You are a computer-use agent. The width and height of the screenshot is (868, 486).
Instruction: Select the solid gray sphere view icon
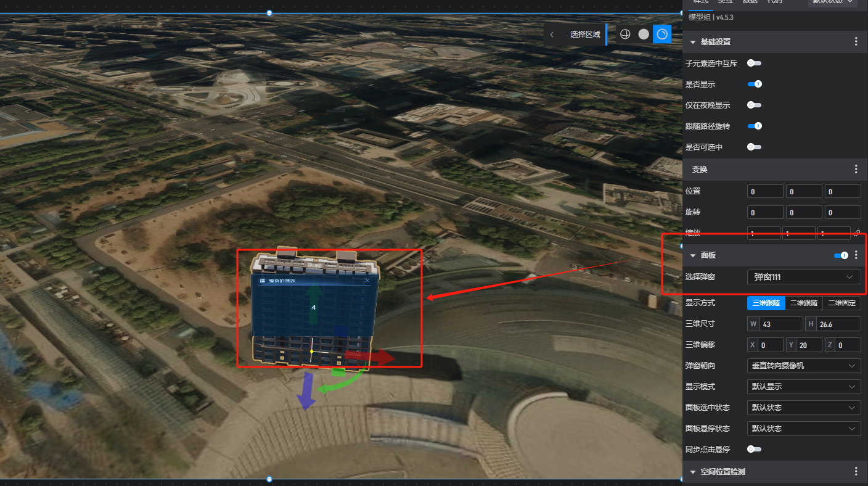pyautogui.click(x=644, y=35)
